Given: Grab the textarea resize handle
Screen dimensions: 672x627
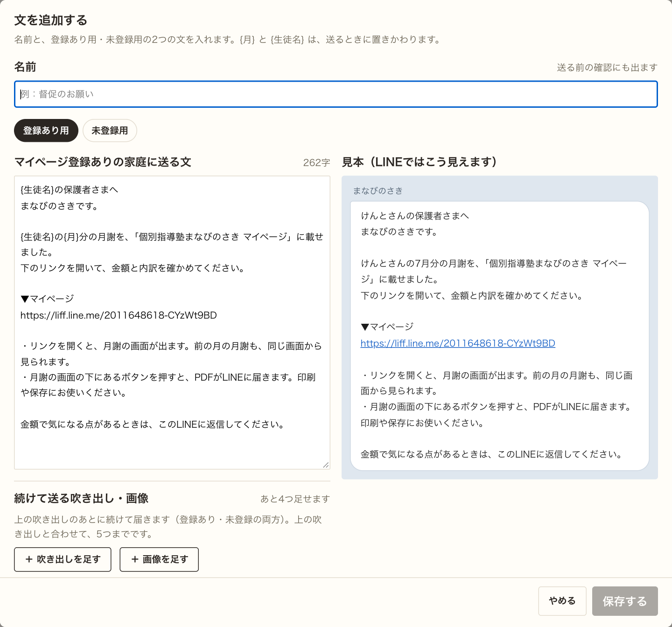Looking at the screenshot, I should 326,465.
